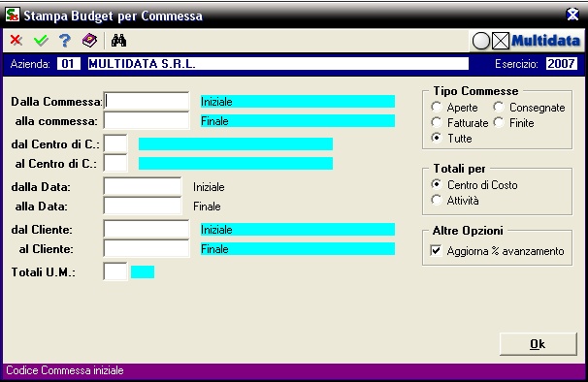This screenshot has width=588, height=382.
Task: Launch search with the binoculars icon
Action: click(x=118, y=40)
